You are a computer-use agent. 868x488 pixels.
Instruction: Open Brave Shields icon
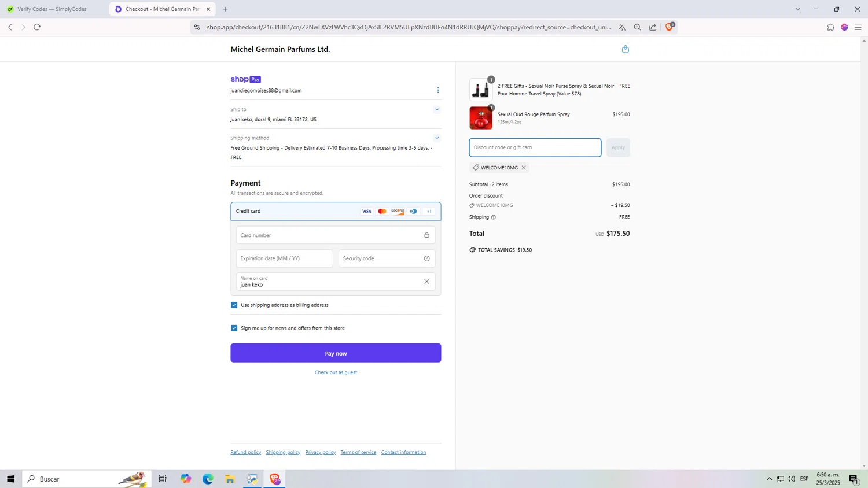coord(670,27)
